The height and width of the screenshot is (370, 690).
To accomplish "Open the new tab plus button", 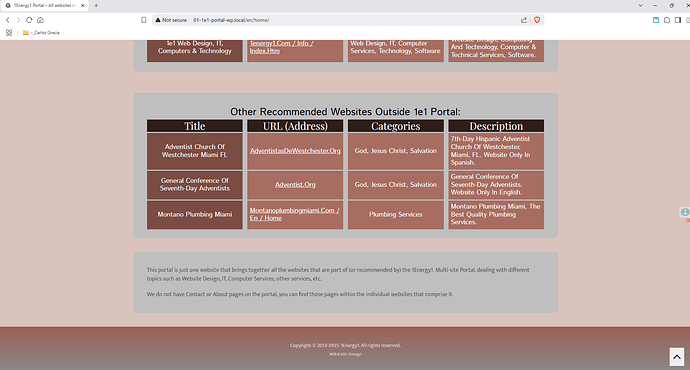I will (96, 5).
